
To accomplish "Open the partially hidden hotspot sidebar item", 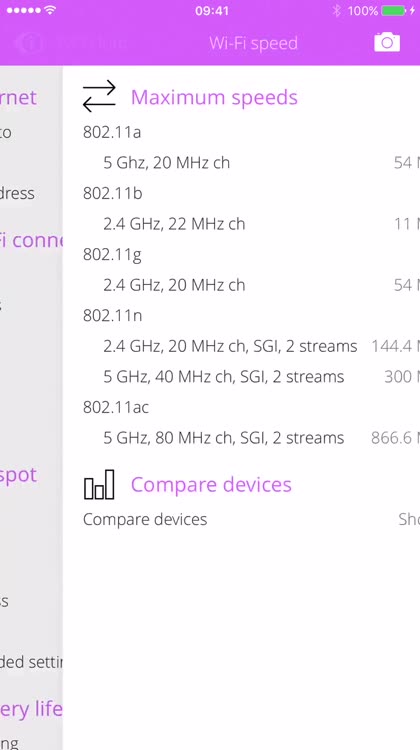I will click(x=18, y=475).
